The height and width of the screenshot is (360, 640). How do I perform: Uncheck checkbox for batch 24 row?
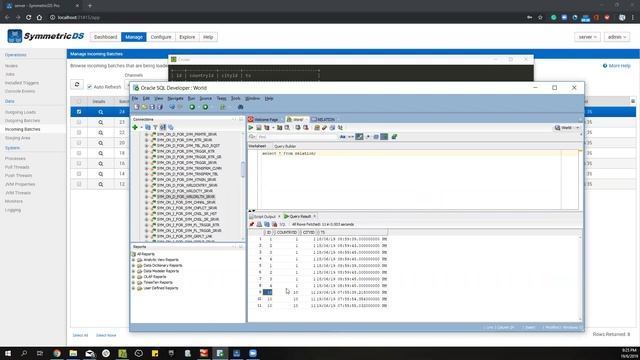(x=79, y=111)
